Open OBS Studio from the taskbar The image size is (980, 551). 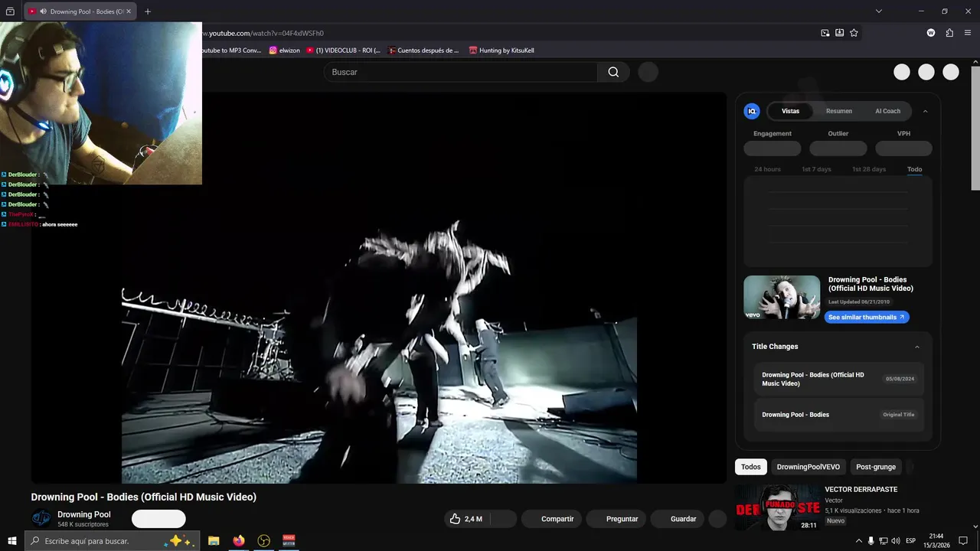[x=264, y=541]
